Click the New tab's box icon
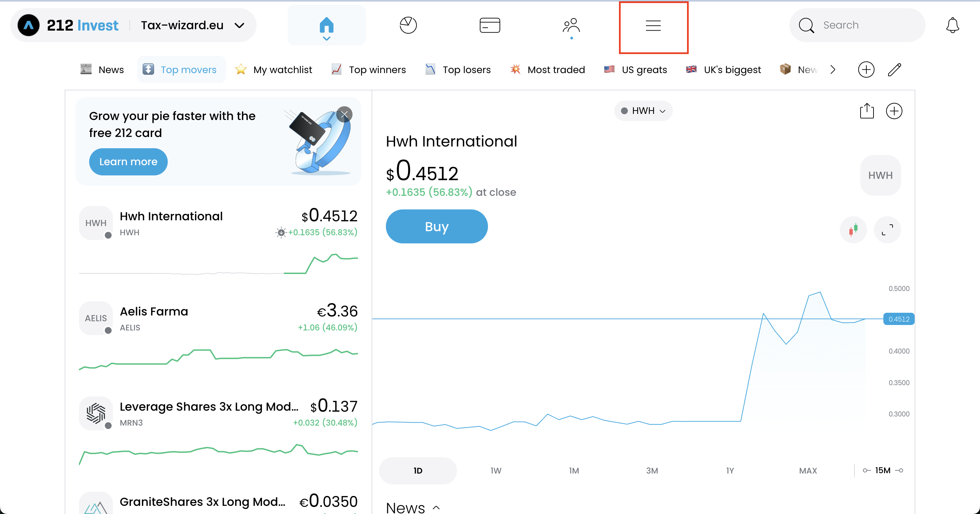Image resolution: width=980 pixels, height=514 pixels. click(x=785, y=69)
